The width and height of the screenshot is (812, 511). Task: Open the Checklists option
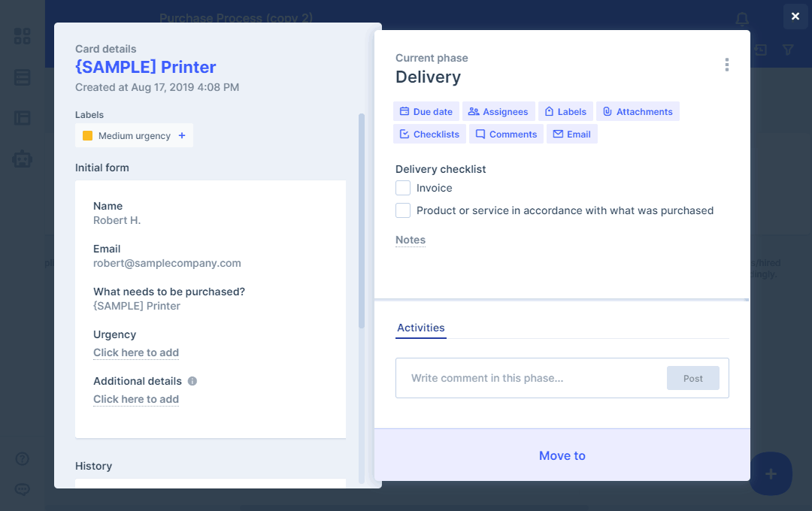(x=429, y=135)
